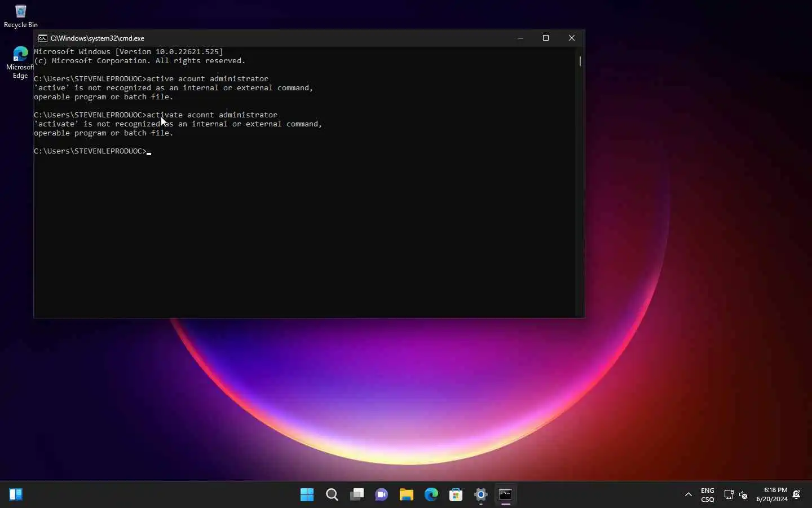Open File Explorer from the taskbar
This screenshot has height=508, width=812.
pos(407,495)
